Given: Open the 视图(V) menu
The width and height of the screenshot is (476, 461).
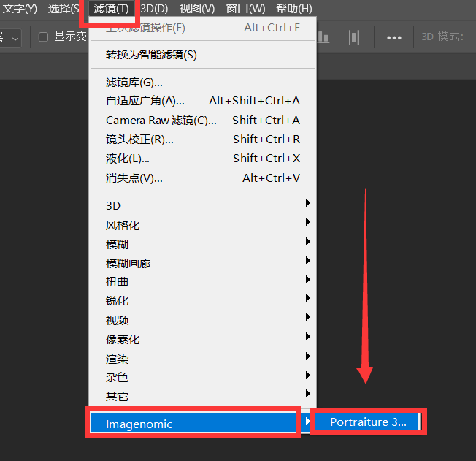Looking at the screenshot, I should click(196, 9).
